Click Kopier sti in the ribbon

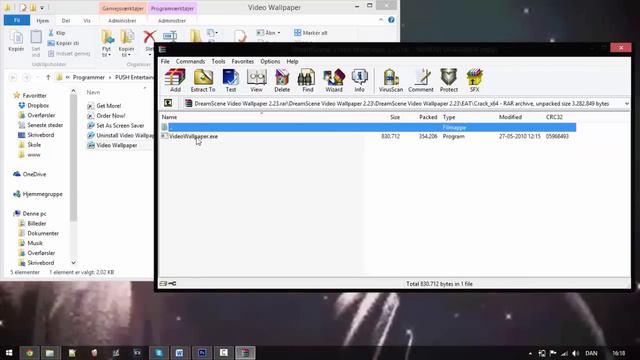tap(63, 43)
